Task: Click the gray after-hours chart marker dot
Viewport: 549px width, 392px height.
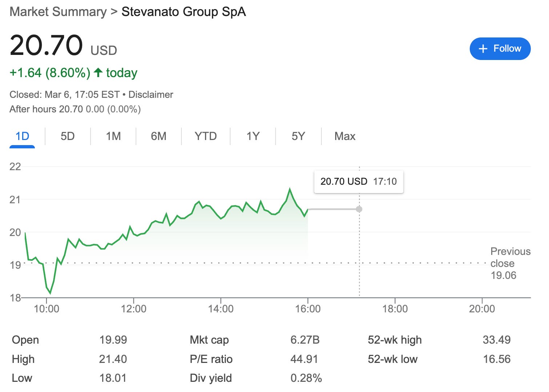Action: [x=359, y=209]
